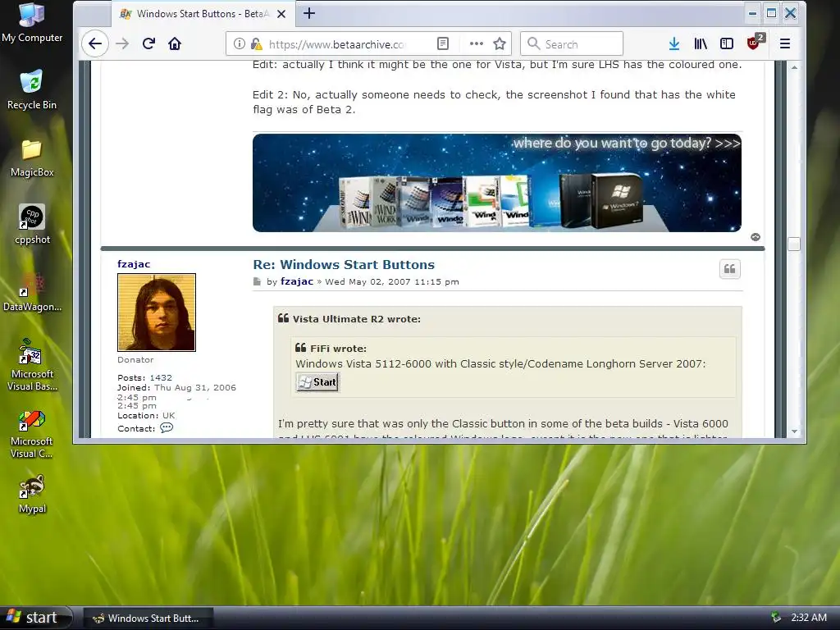The height and width of the screenshot is (630, 840).
Task: Jump to top using small arrow icon
Action: click(x=756, y=237)
